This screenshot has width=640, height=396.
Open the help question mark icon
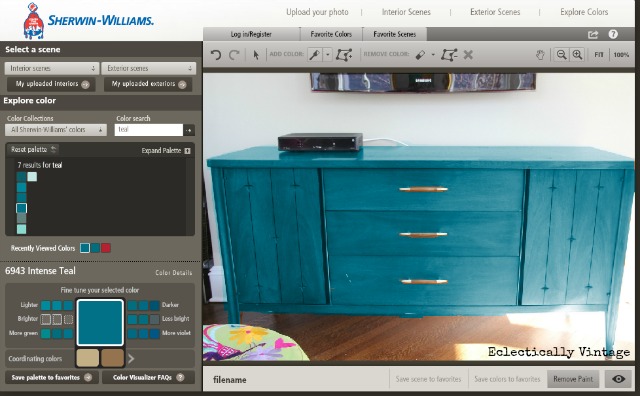point(613,34)
